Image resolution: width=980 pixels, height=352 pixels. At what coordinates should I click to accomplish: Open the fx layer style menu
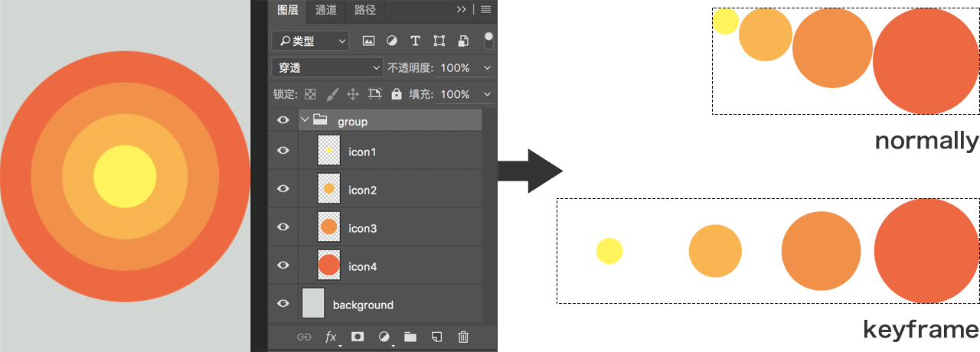pos(331,337)
